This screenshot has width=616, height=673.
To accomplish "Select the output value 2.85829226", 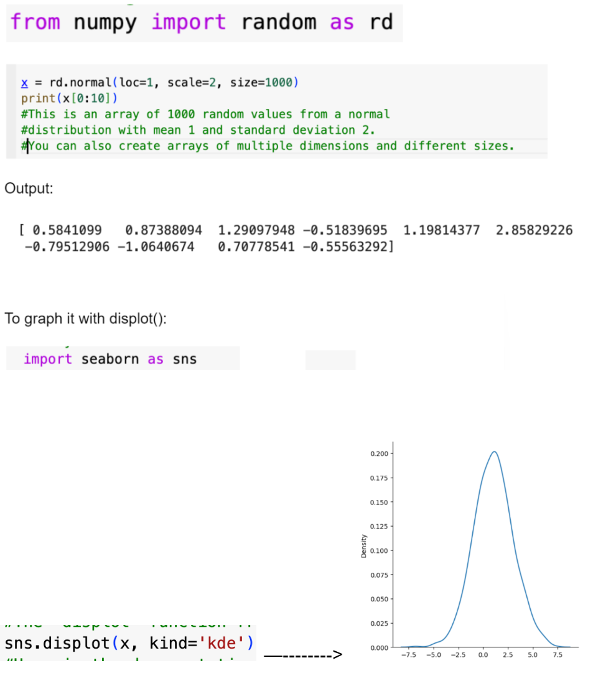I will pos(534,230).
